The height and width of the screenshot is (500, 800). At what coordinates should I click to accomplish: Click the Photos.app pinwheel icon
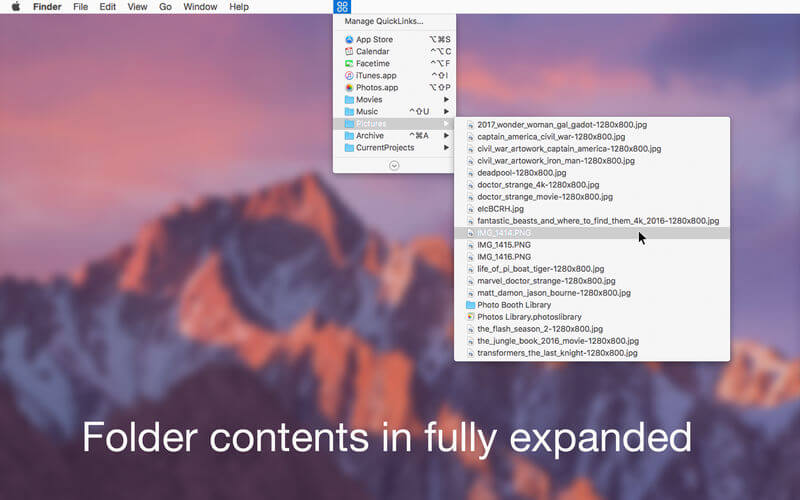tap(349, 87)
